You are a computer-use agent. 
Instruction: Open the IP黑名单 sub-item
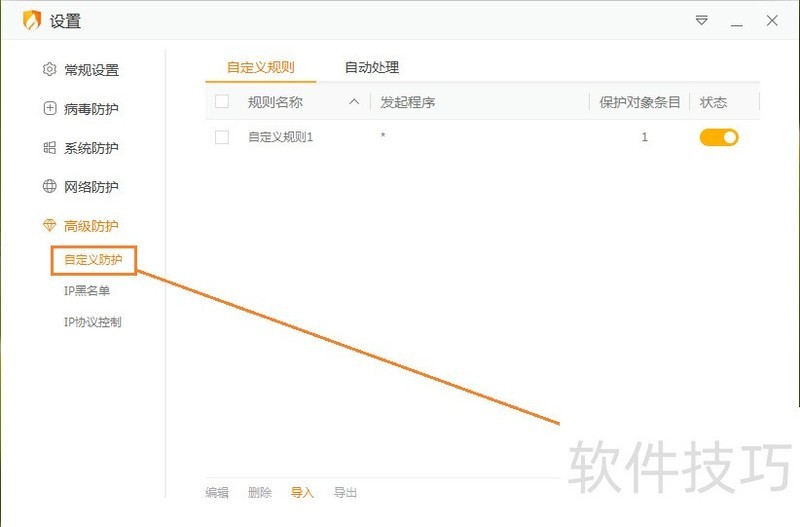click(x=87, y=291)
